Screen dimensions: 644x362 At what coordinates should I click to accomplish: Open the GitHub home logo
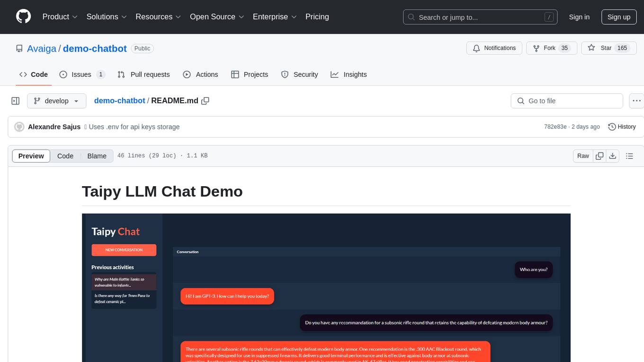[23, 17]
